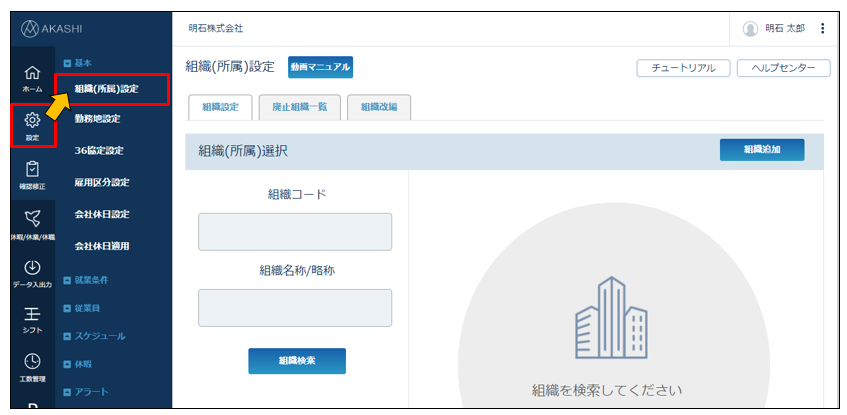Collapse the 基本 section
This screenshot has height=415, width=847.
click(x=78, y=63)
